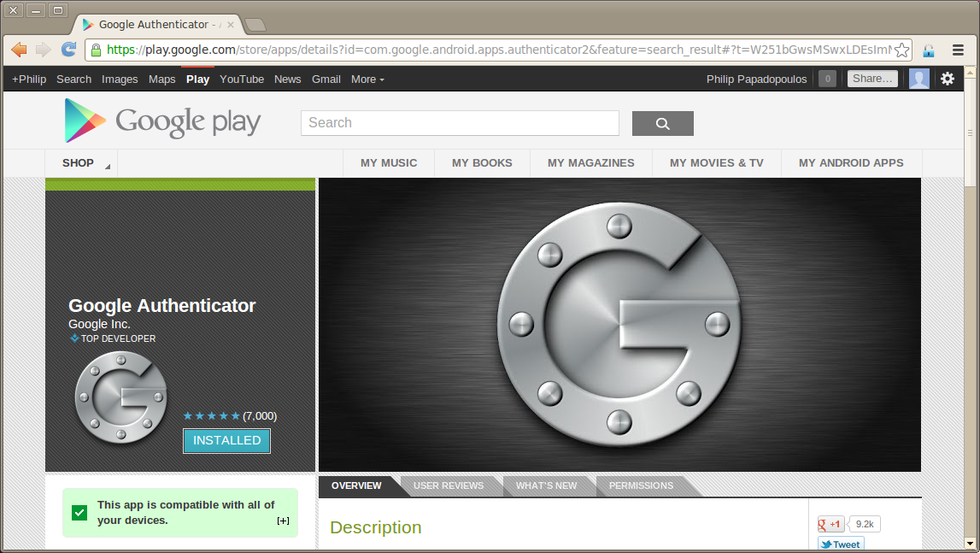Image resolution: width=980 pixels, height=553 pixels.
Task: Click the INSTALLED button
Action: [226, 440]
